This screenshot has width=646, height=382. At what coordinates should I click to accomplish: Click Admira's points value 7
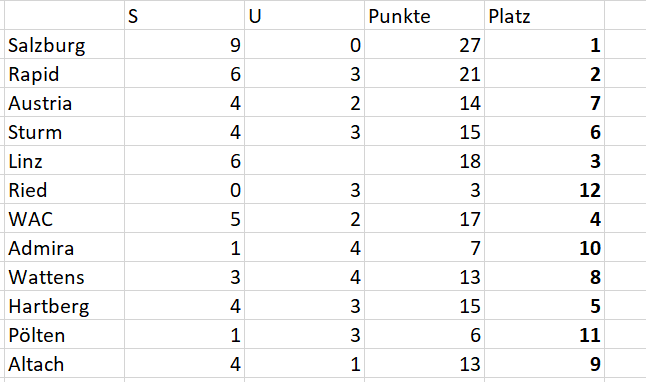[x=424, y=248]
